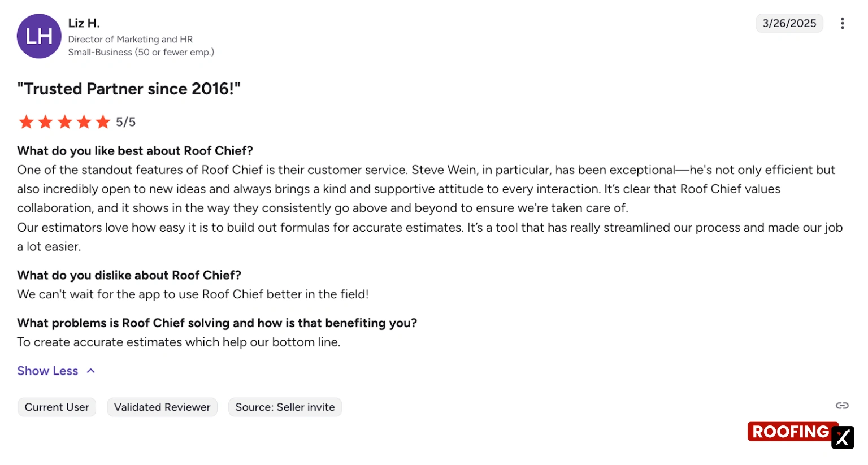Select the first red star rating

tap(26, 121)
